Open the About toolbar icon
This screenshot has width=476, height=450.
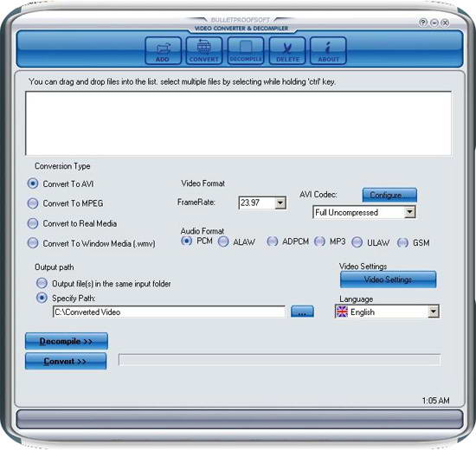[x=328, y=50]
